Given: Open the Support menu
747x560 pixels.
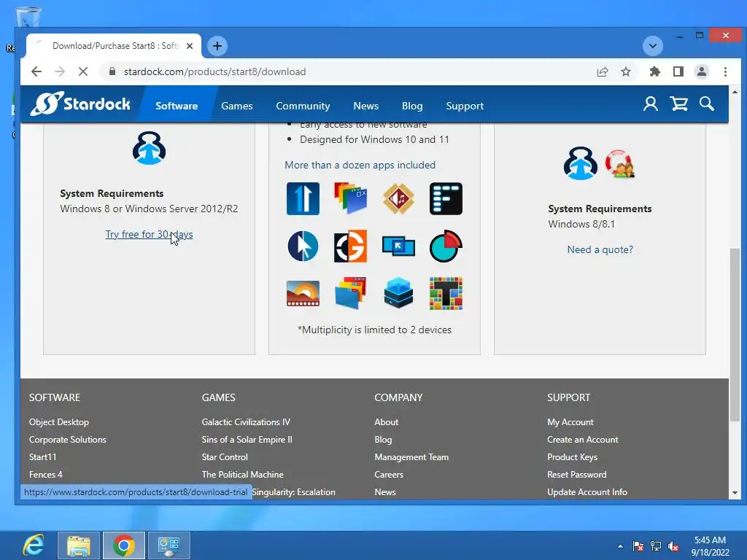Looking at the screenshot, I should click(x=465, y=106).
